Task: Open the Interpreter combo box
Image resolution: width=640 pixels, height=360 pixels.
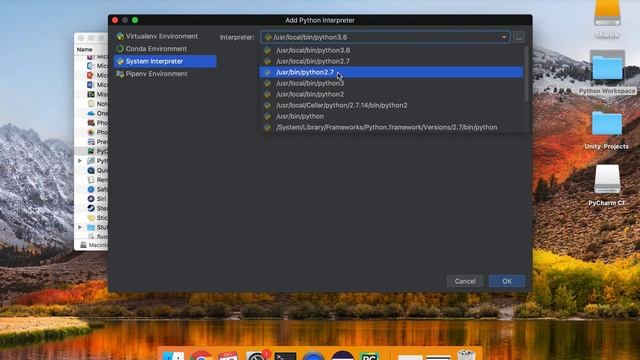Action: [385, 37]
